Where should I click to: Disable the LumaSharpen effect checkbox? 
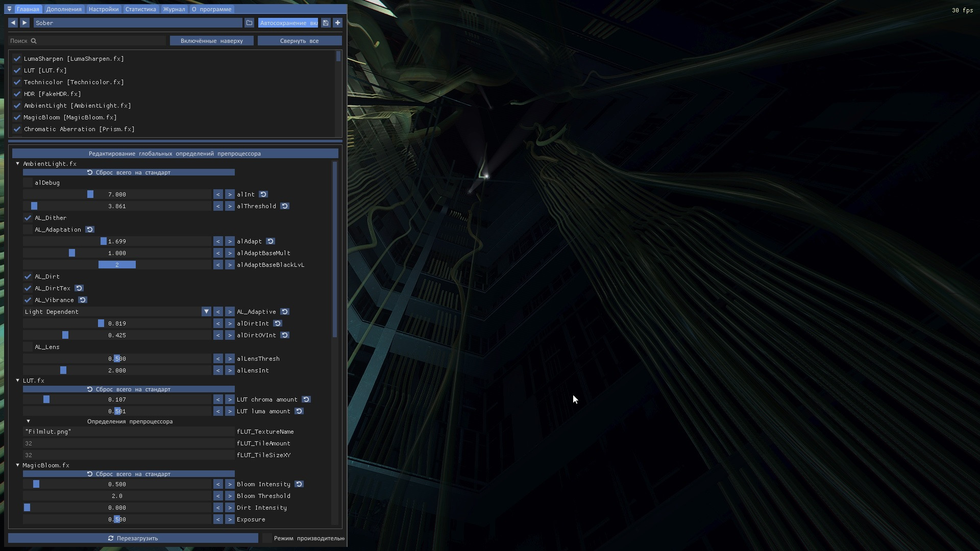click(17, 58)
